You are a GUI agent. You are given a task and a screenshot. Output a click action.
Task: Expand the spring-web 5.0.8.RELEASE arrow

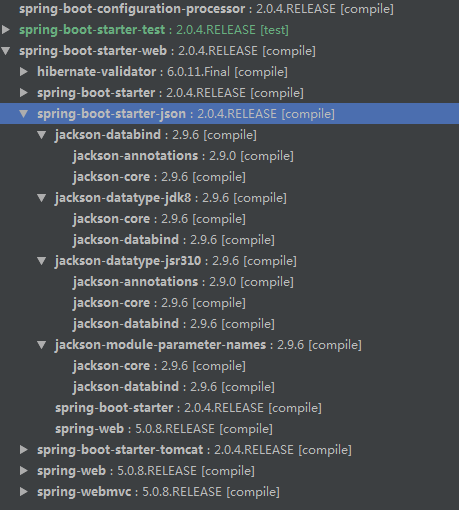[24, 471]
